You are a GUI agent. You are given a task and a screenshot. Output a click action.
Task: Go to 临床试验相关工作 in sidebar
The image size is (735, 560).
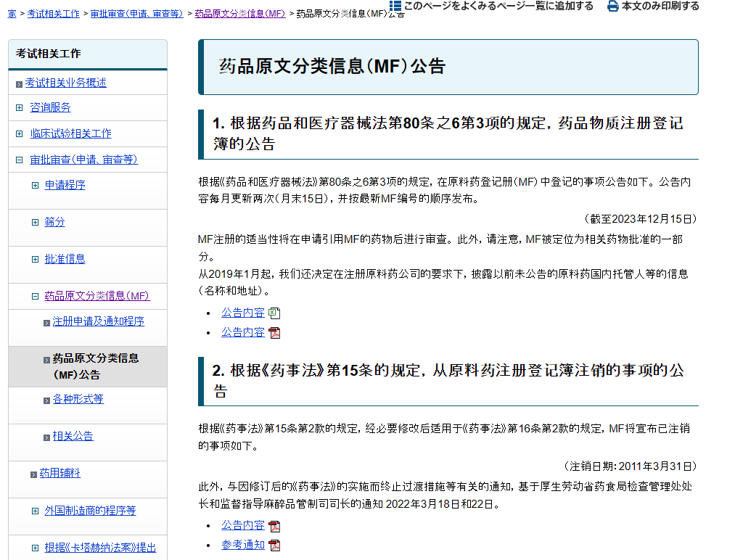coord(71,134)
